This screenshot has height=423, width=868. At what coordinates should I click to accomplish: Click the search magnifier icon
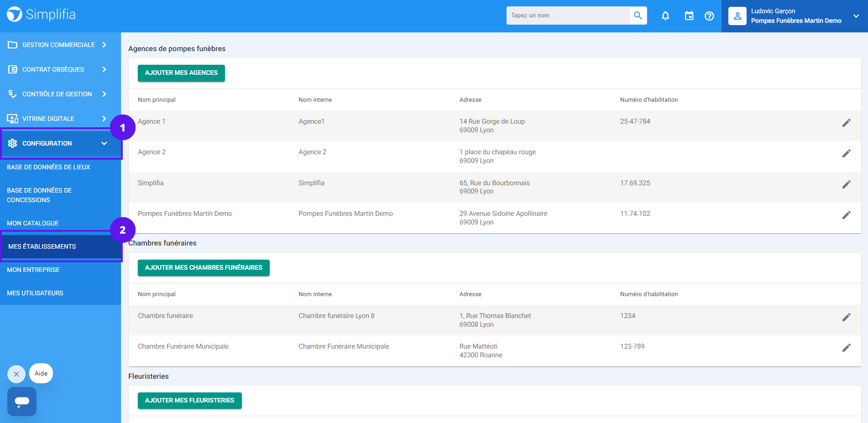[638, 16]
